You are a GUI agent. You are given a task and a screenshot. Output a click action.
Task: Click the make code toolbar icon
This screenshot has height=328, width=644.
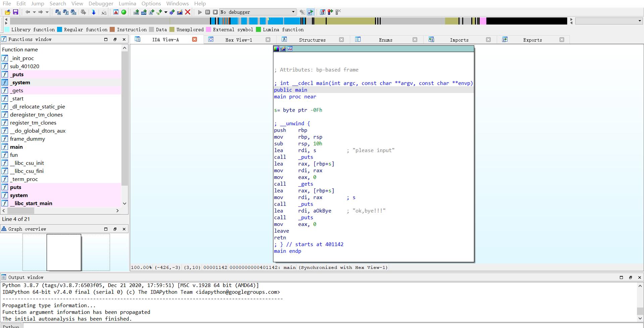(x=136, y=12)
